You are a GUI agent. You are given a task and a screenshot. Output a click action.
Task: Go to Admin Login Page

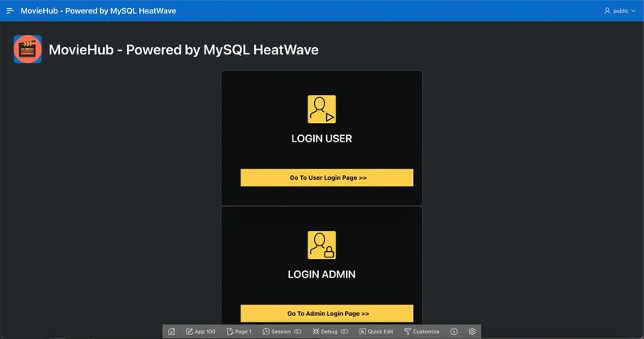click(x=327, y=313)
